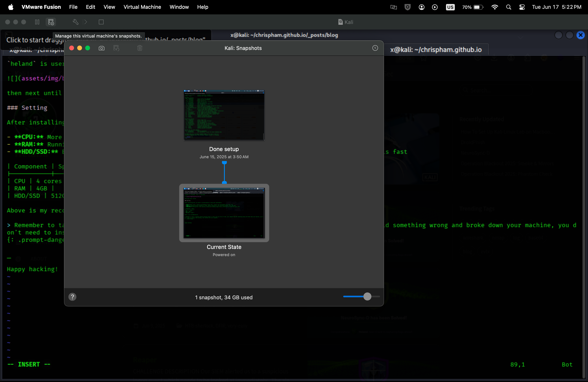The image size is (588, 382).
Task: Click the delete snapshot trash icon
Action: [x=140, y=48]
